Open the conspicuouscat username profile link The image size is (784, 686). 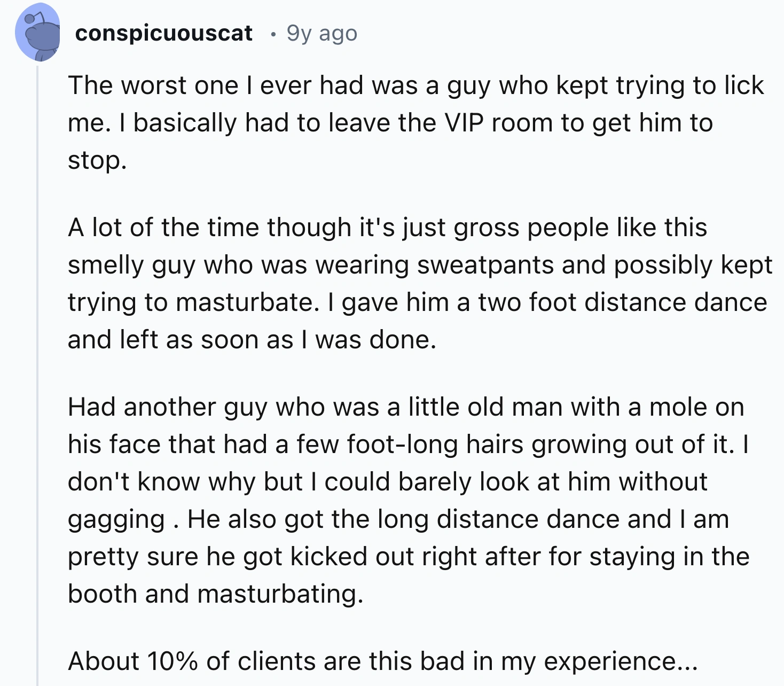click(x=163, y=33)
